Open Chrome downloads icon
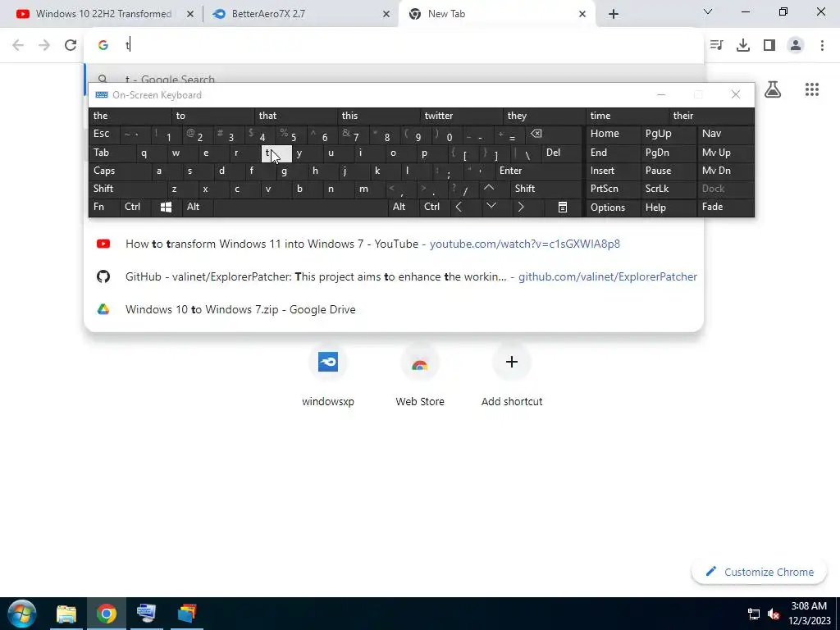This screenshot has height=630, width=840. [x=743, y=45]
